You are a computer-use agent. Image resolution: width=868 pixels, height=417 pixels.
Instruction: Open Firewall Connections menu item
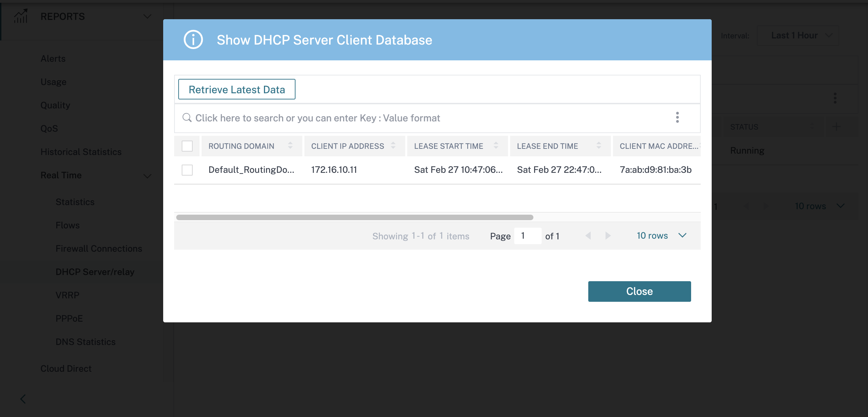click(99, 249)
